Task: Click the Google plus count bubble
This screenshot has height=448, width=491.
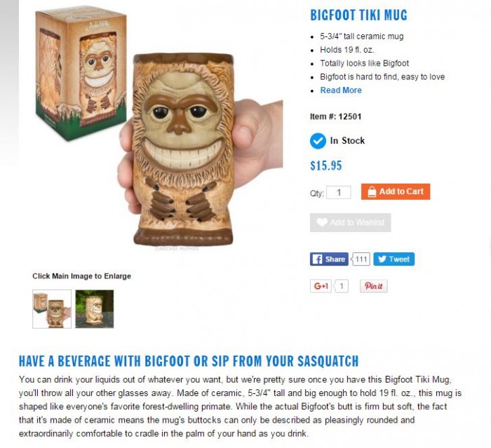Action: (342, 286)
